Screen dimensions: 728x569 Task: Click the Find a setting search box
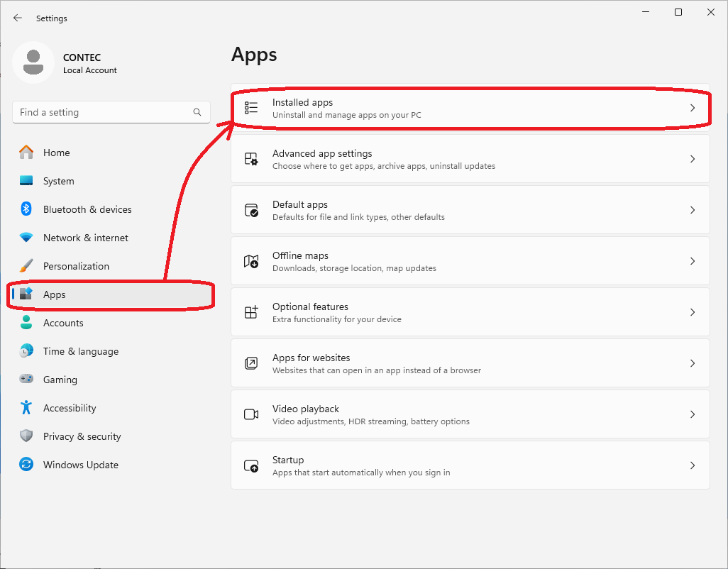(x=103, y=112)
